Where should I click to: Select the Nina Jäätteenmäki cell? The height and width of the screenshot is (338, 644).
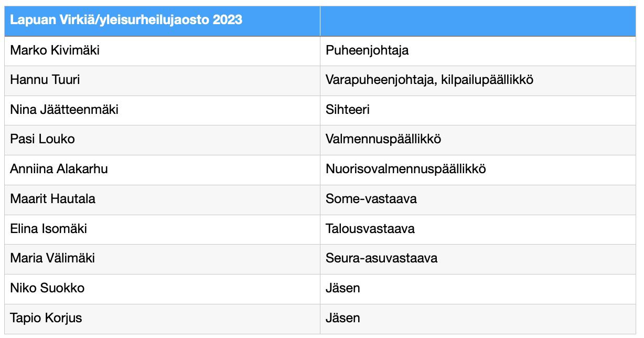point(162,110)
